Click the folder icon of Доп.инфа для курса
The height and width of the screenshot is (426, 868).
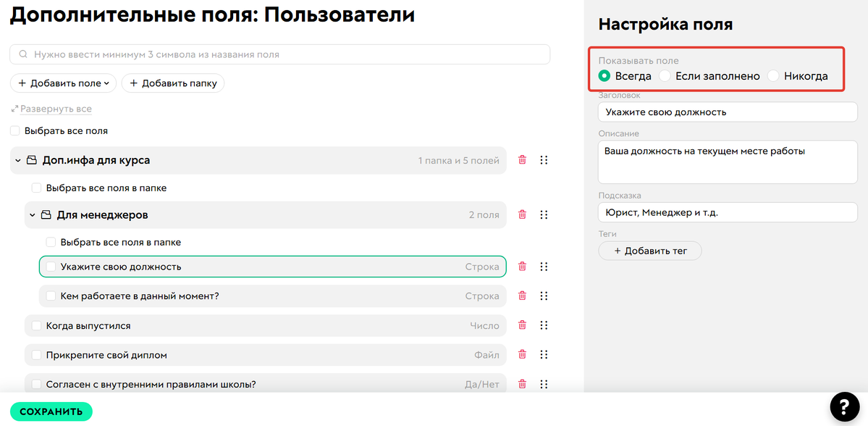tap(32, 160)
